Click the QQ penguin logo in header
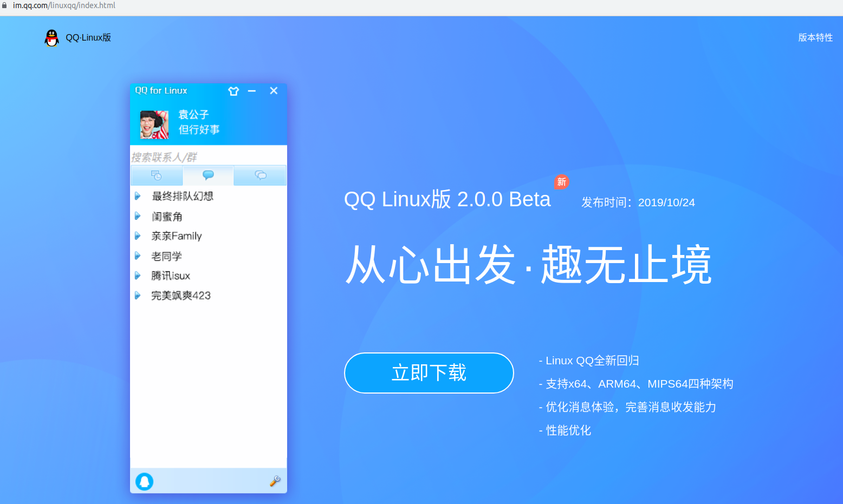 [51, 38]
